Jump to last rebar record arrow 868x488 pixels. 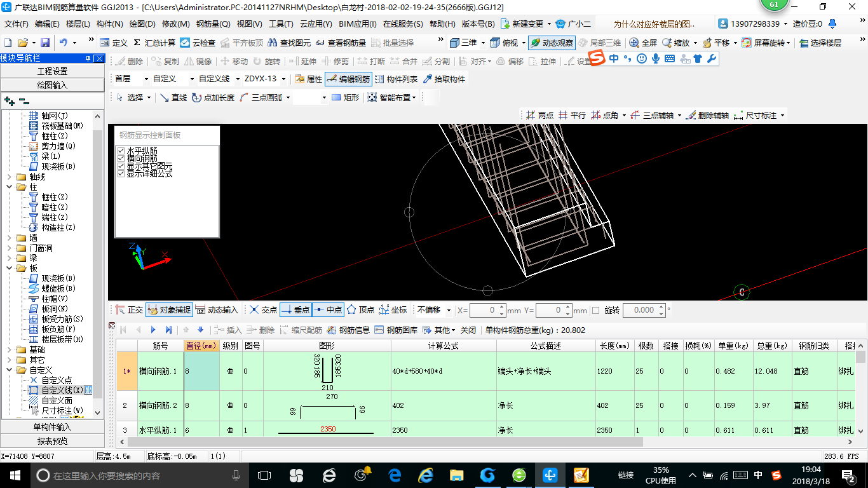168,330
